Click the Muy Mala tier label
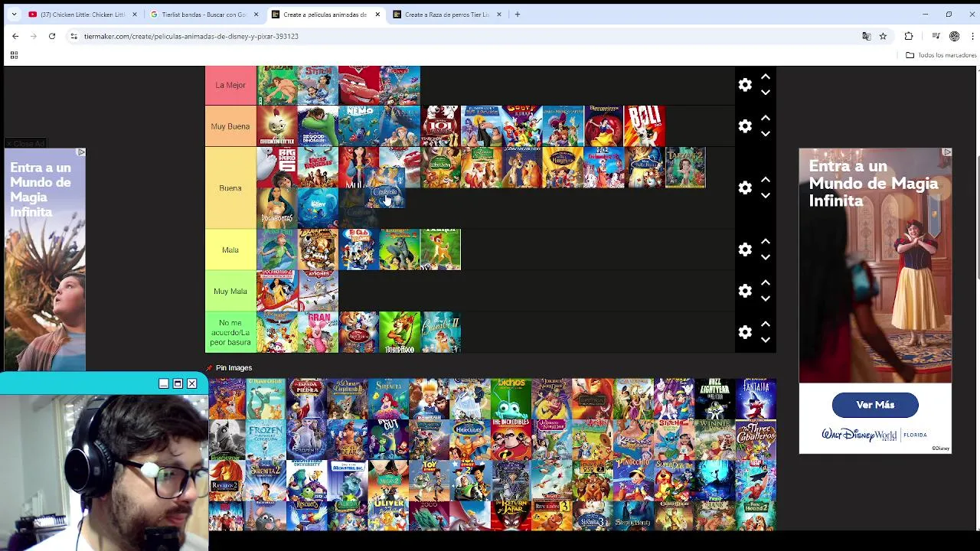 click(230, 291)
